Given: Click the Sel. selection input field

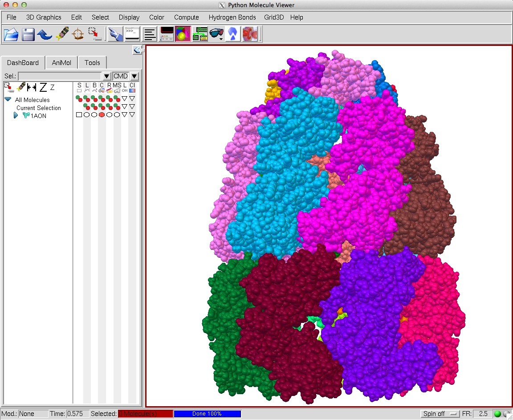Looking at the screenshot, I should coord(60,76).
